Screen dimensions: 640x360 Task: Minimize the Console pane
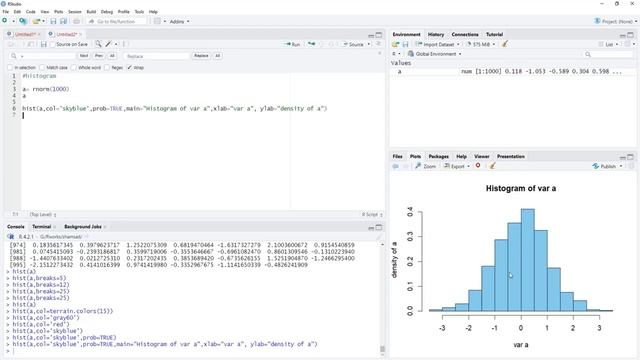click(371, 228)
